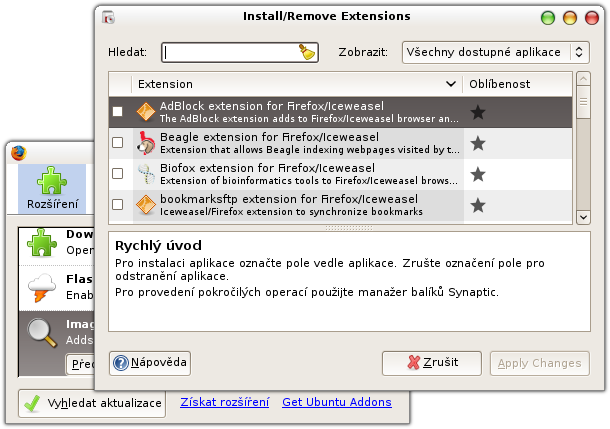
Task: Click the AdBlock extension icon
Action: click(145, 112)
